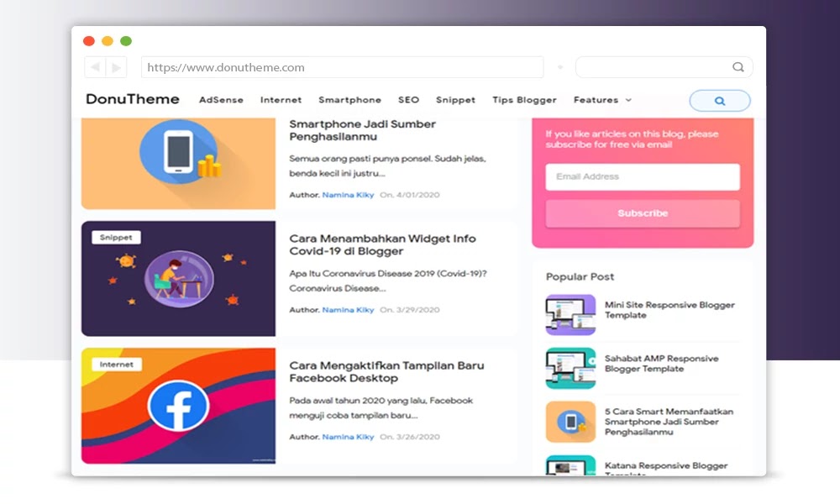The image size is (840, 504).
Task: Click excerpt starting Apa itu Coronavirus Disease
Action: point(388,281)
